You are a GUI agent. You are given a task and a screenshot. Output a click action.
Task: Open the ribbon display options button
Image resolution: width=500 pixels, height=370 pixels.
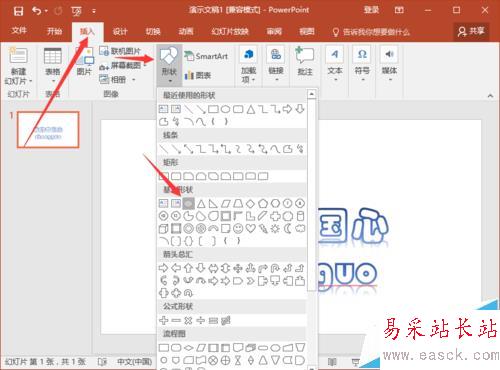point(399,10)
